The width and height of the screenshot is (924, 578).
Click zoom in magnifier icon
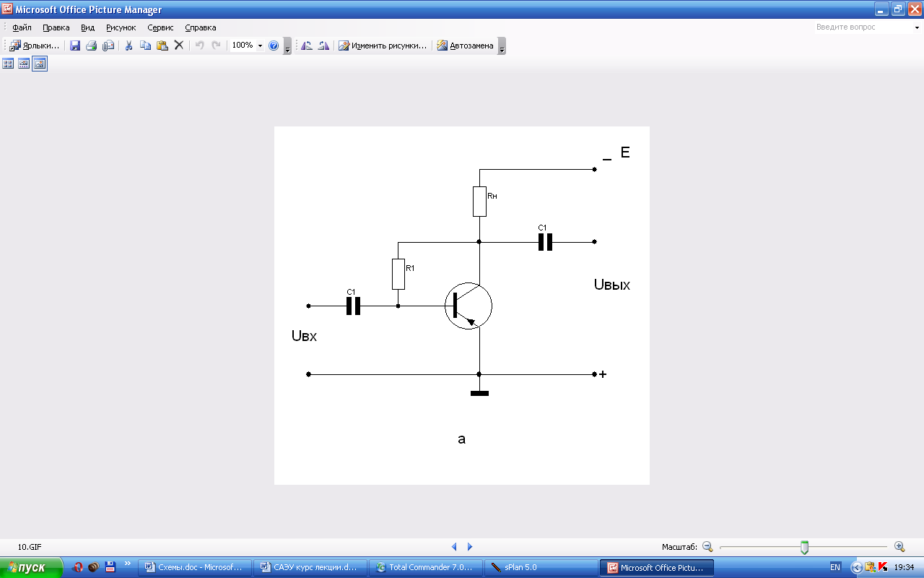point(899,547)
